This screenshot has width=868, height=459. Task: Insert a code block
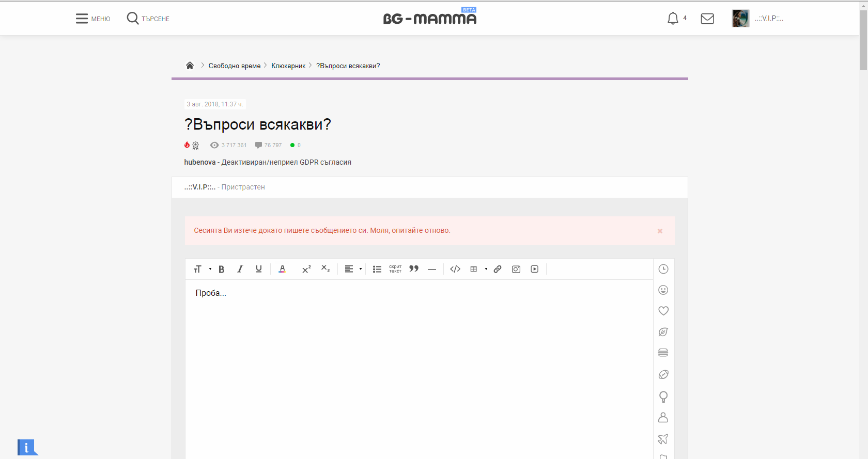coord(455,269)
